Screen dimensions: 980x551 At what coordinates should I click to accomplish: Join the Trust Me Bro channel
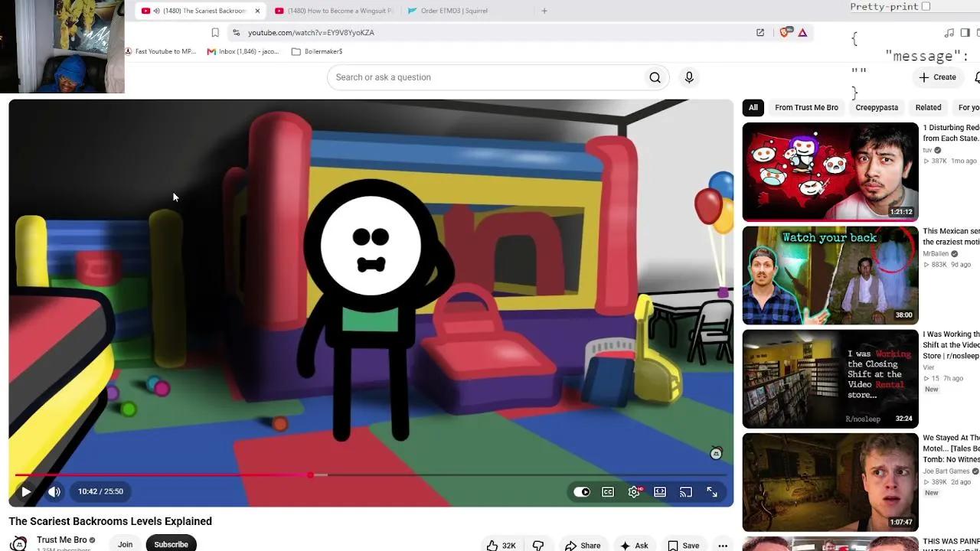point(125,544)
